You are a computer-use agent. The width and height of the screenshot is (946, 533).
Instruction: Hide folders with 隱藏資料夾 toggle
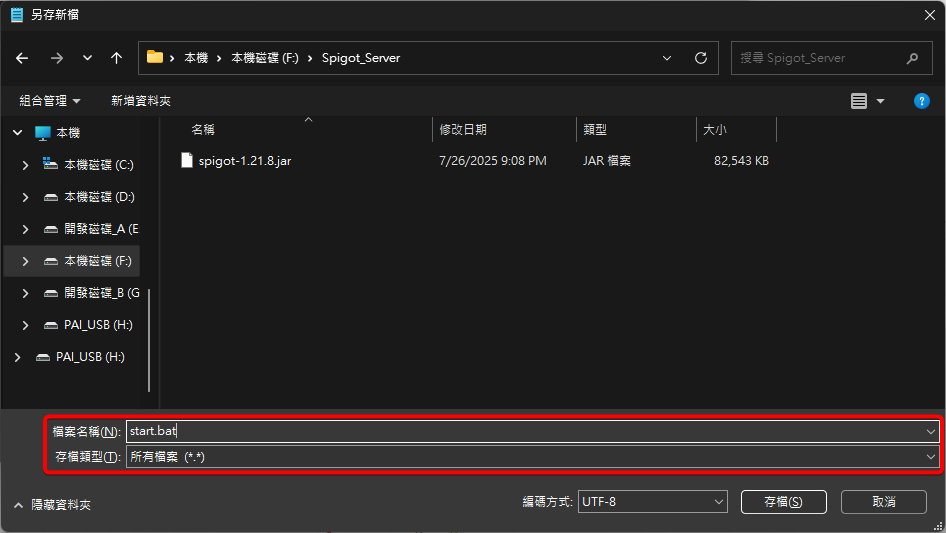pyautogui.click(x=54, y=505)
